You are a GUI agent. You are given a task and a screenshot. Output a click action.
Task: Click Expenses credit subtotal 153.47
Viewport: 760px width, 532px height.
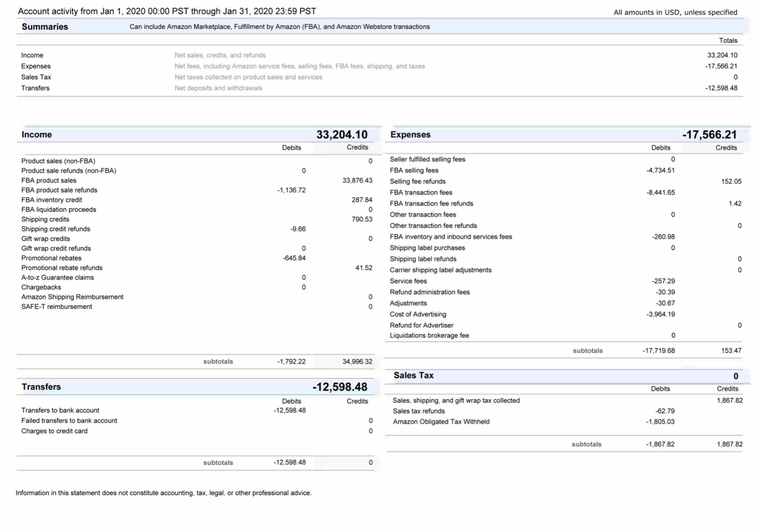click(x=731, y=351)
